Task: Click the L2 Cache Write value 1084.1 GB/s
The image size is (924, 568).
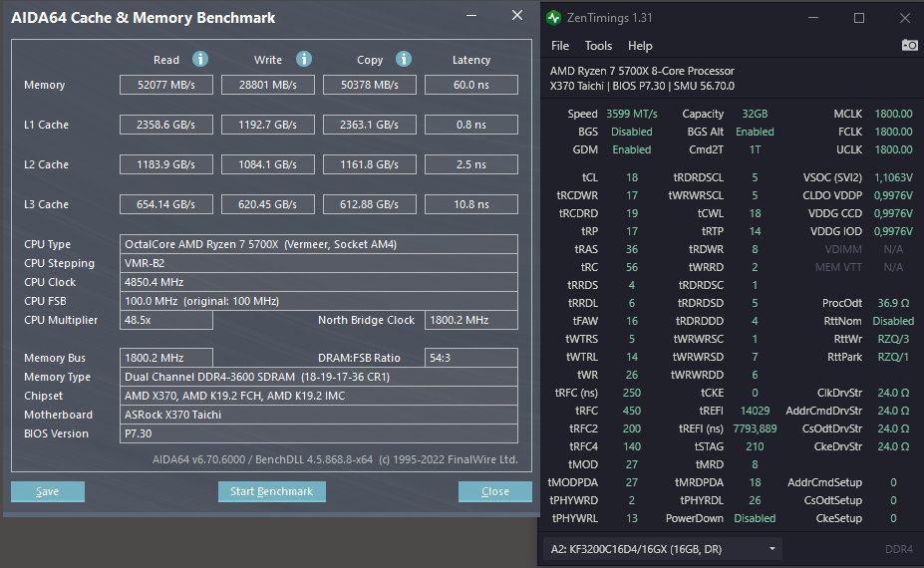Action: tap(267, 164)
